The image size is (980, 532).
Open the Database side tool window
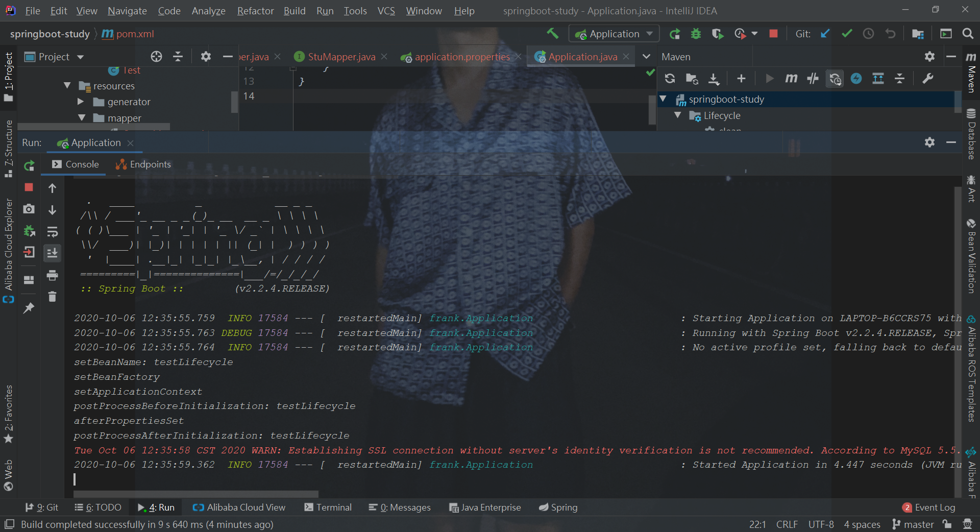[971, 134]
